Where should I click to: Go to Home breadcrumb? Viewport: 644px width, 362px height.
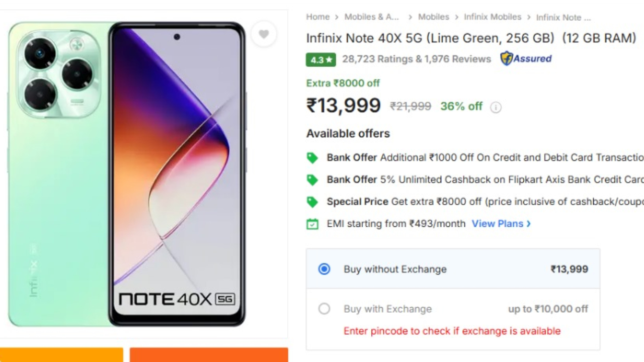point(317,17)
